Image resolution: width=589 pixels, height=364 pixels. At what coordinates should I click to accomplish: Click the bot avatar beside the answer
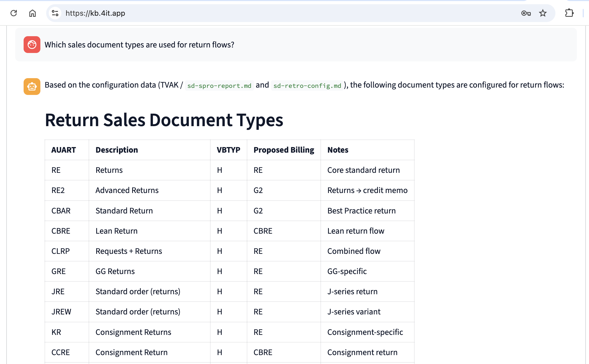32,87
